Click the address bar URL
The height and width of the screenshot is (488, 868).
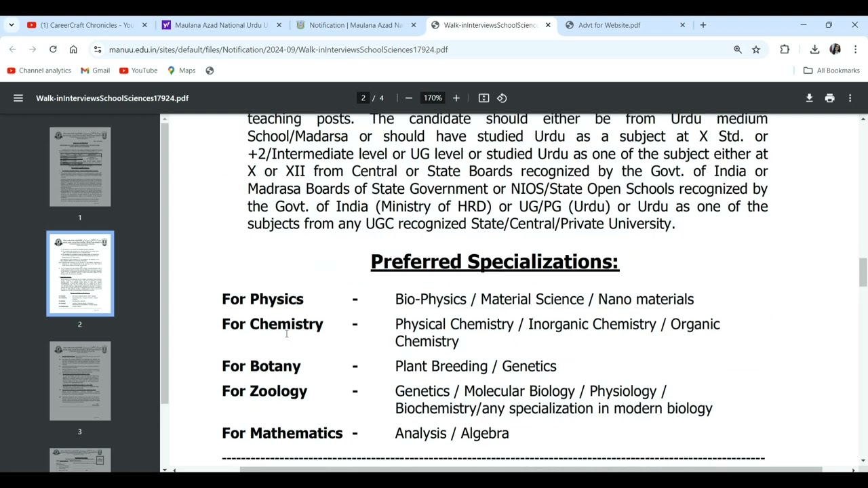click(x=278, y=49)
